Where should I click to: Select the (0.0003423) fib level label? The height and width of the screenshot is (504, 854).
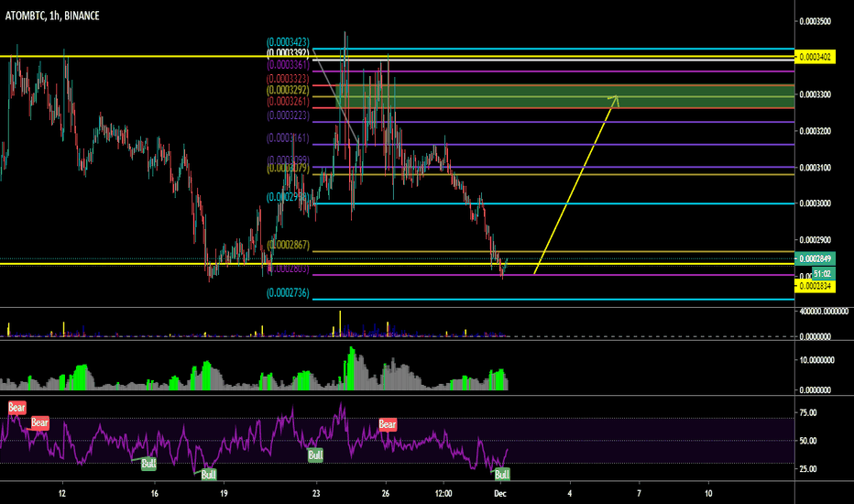pyautogui.click(x=288, y=42)
